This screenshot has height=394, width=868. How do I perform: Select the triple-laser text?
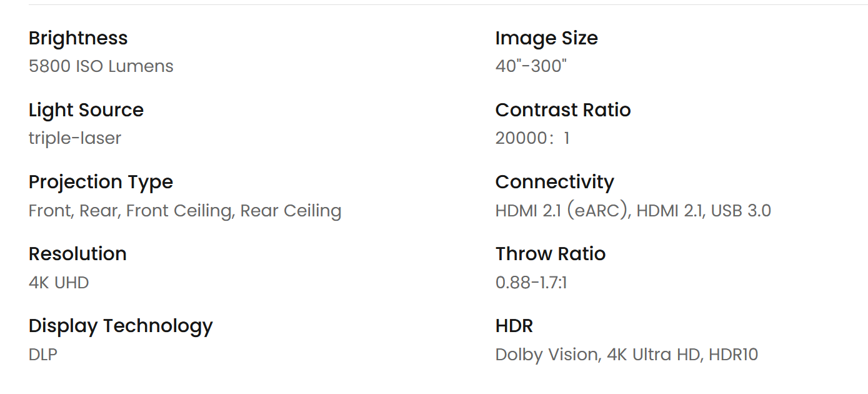coord(75,138)
